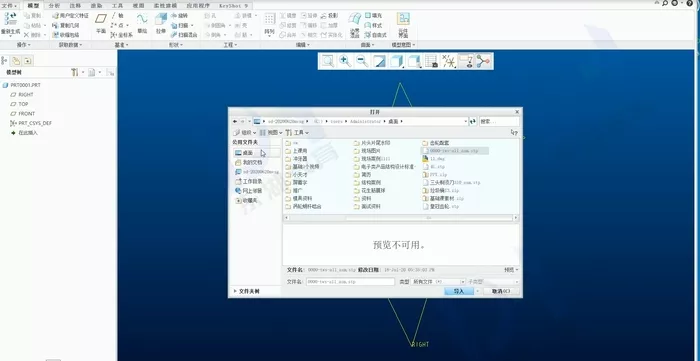Viewport: 700px width, 361px height.
Task: Click the model tree Settings icon
Action: pyautogui.click(x=75, y=72)
